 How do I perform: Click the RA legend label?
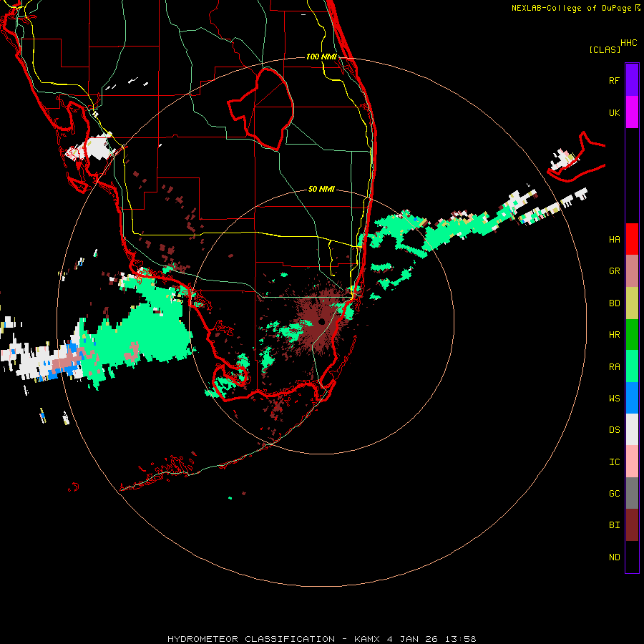coord(614,367)
